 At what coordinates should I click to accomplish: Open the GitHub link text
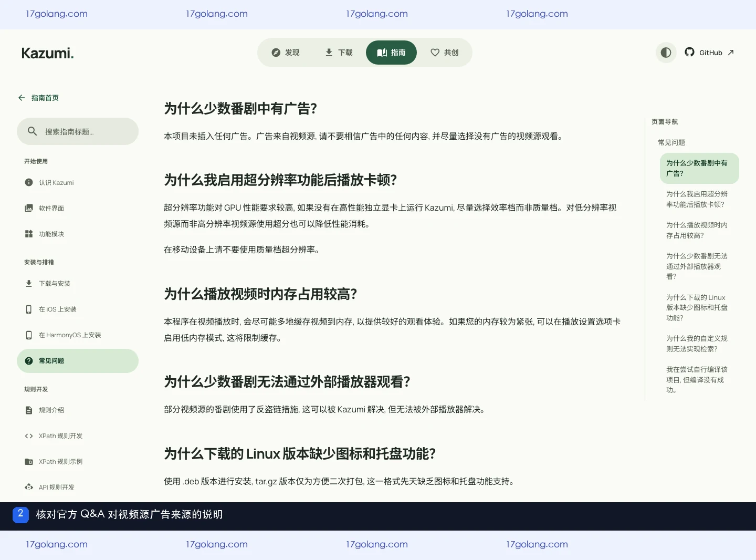[x=710, y=53]
